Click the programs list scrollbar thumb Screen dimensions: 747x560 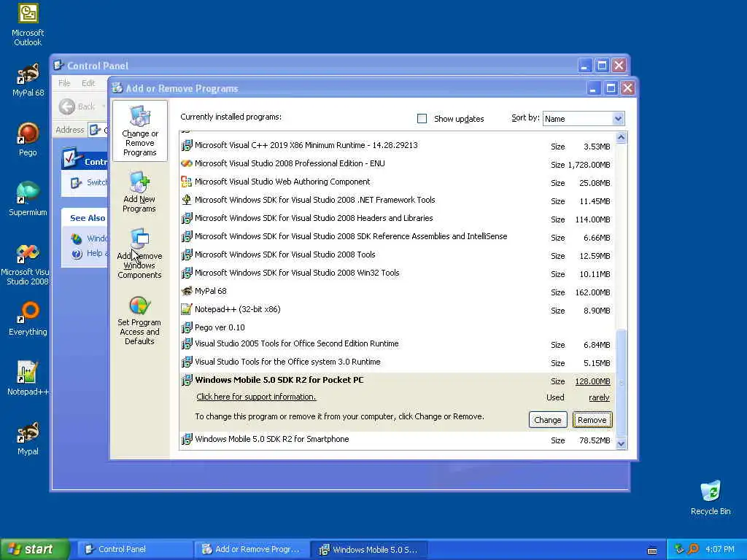(622, 382)
